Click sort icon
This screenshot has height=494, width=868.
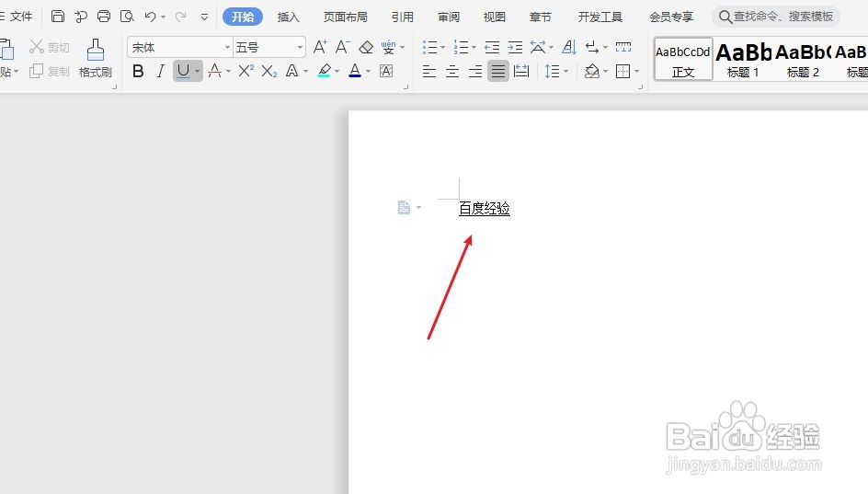click(569, 47)
